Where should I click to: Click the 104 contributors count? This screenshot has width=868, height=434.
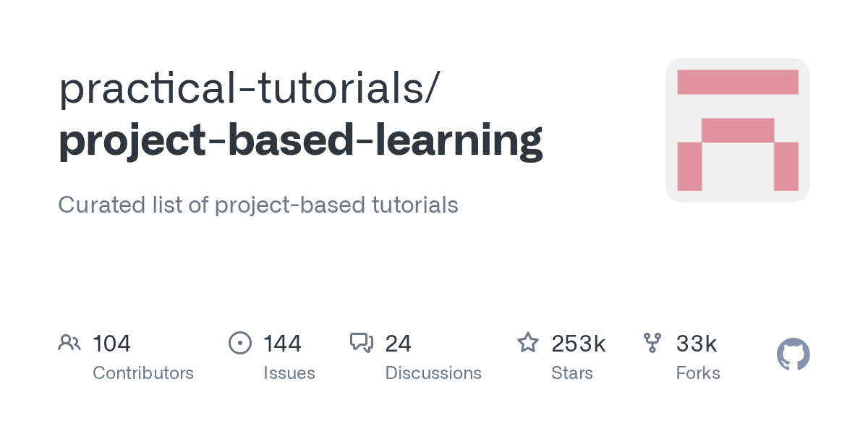pos(111,344)
